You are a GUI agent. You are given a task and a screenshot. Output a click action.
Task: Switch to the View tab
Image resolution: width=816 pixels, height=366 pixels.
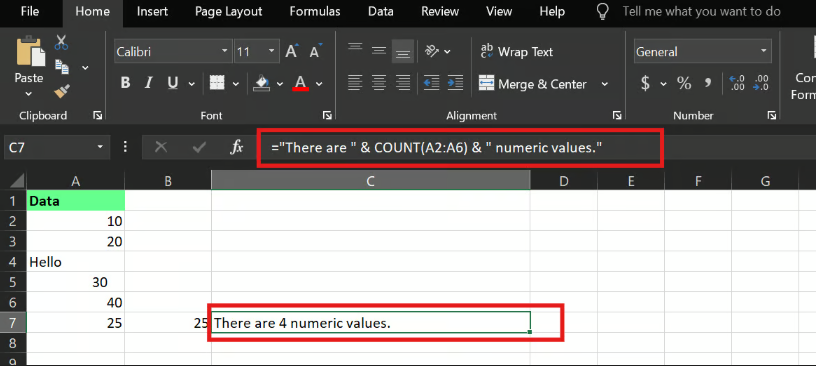[x=499, y=11]
